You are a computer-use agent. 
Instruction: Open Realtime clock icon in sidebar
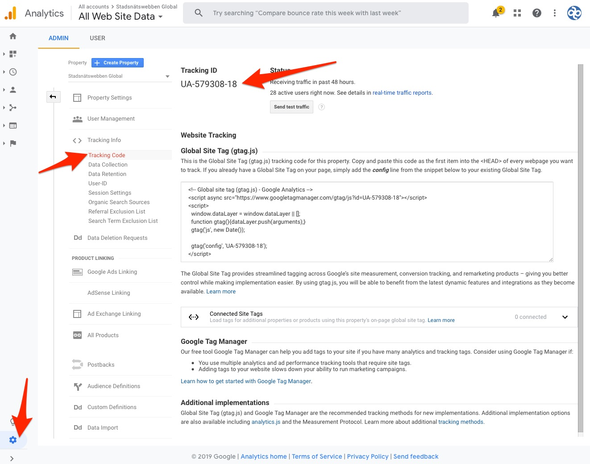13,72
